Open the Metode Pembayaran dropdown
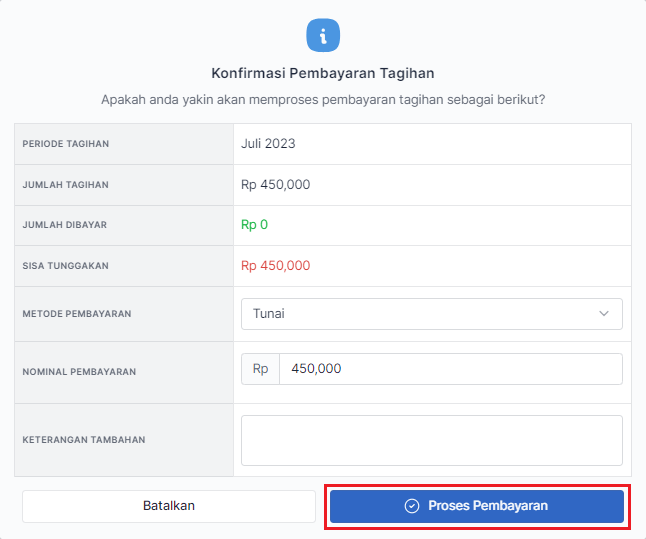The width and height of the screenshot is (646, 539). click(x=431, y=314)
